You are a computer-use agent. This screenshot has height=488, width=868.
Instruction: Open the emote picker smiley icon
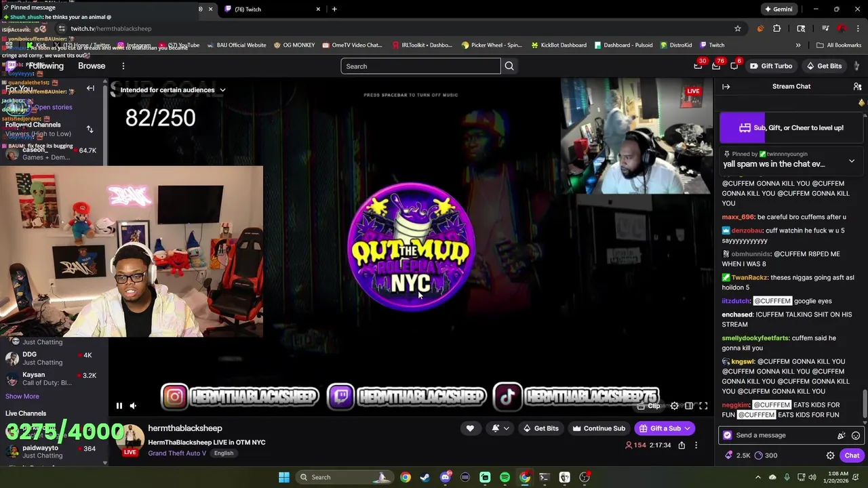(x=856, y=435)
